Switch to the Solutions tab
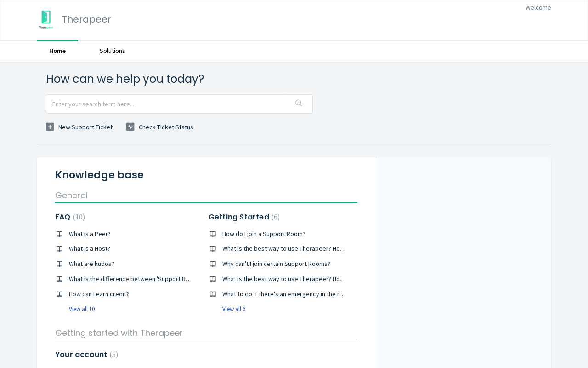Image resolution: width=588 pixels, height=368 pixels. [x=113, y=51]
